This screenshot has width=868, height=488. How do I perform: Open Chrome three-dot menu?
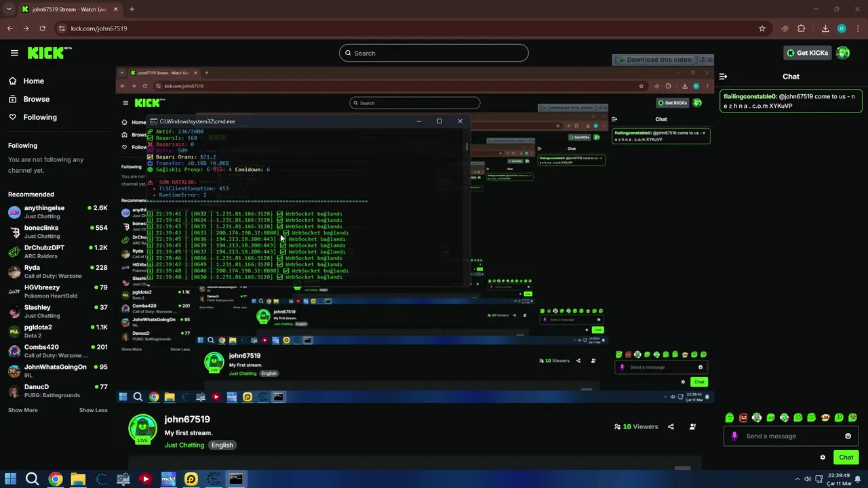857,28
